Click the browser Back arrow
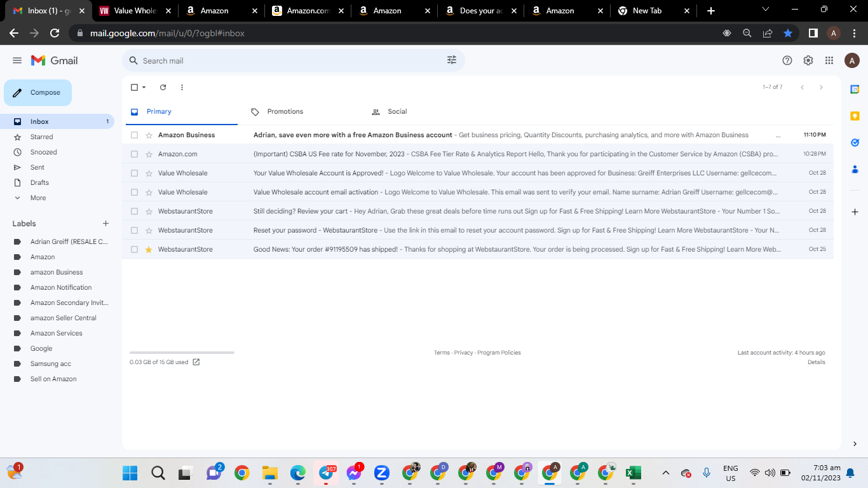 14,33
